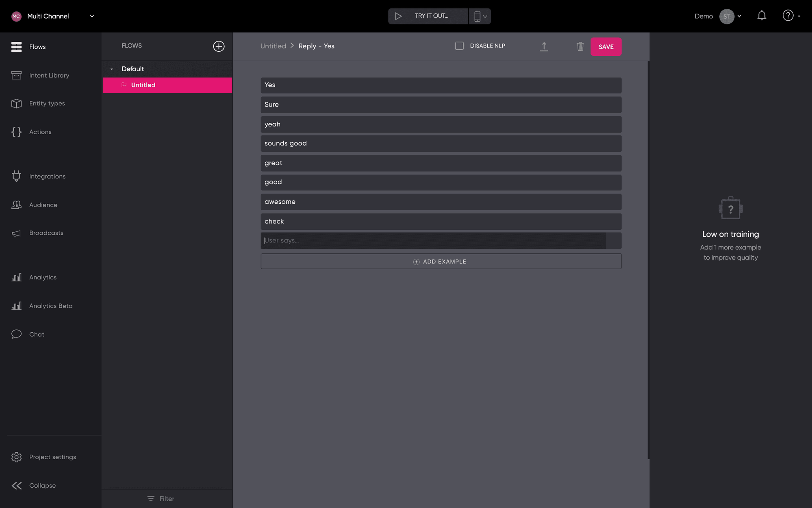Open the Integrations plug icon

pos(16,176)
